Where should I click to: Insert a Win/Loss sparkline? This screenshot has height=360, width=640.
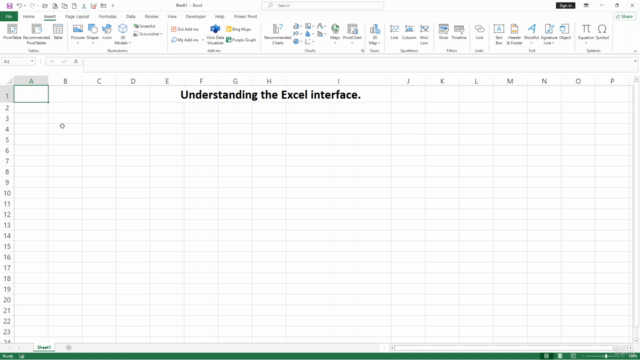click(424, 34)
